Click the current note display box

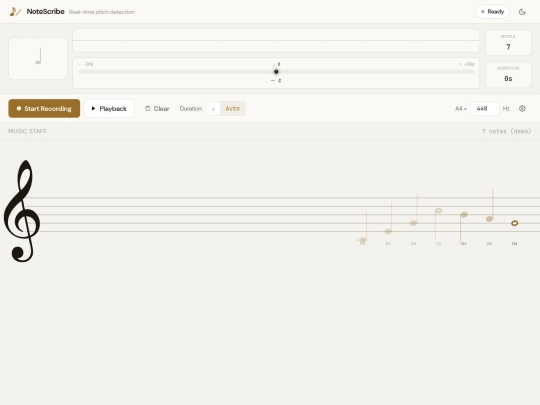click(x=38, y=59)
